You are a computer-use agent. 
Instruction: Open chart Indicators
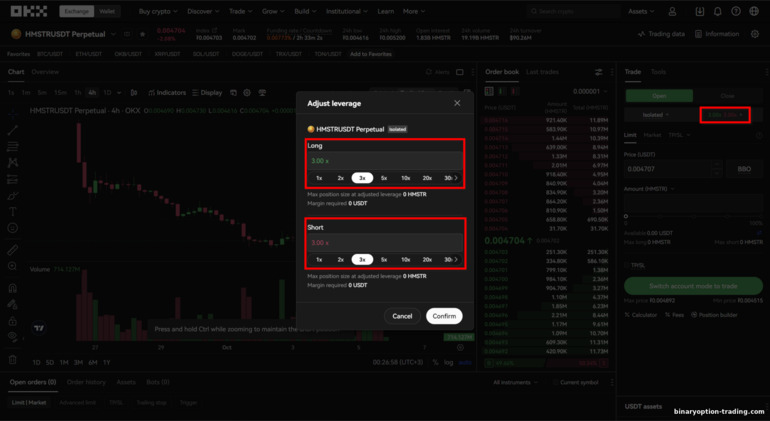[x=167, y=92]
